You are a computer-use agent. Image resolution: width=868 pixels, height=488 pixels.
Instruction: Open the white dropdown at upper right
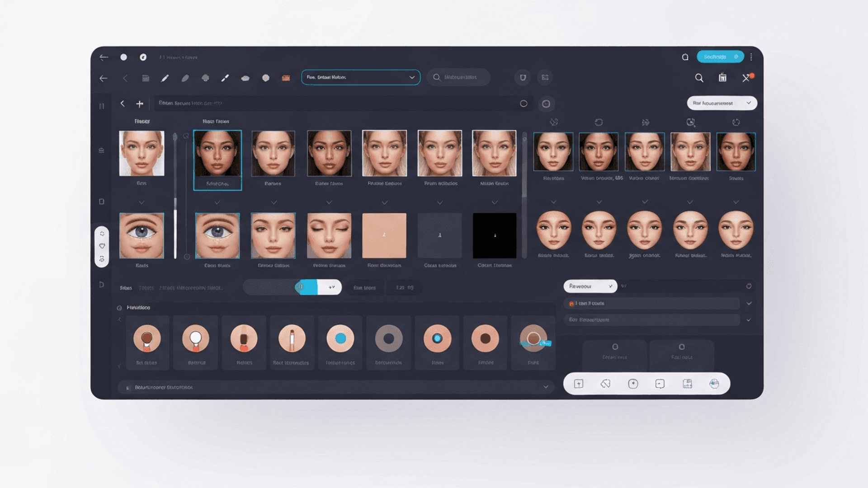click(722, 103)
